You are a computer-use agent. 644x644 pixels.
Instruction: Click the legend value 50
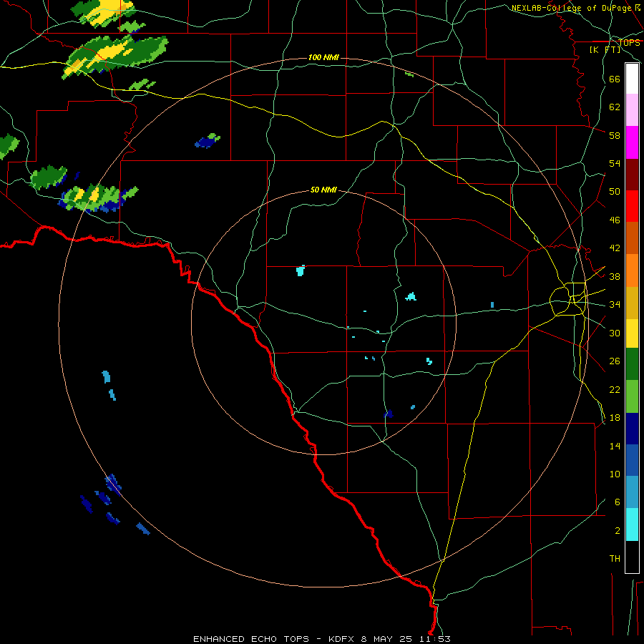pyautogui.click(x=615, y=192)
